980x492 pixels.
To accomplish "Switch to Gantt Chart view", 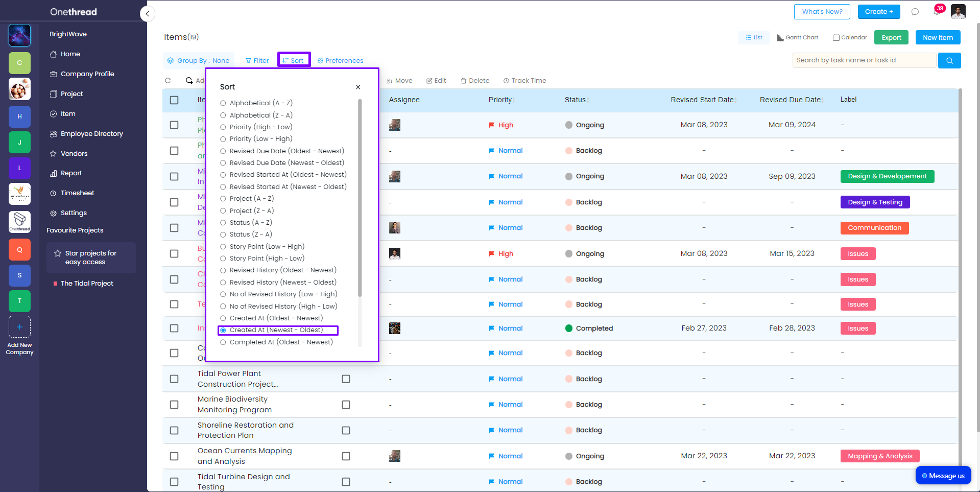I will click(x=798, y=38).
